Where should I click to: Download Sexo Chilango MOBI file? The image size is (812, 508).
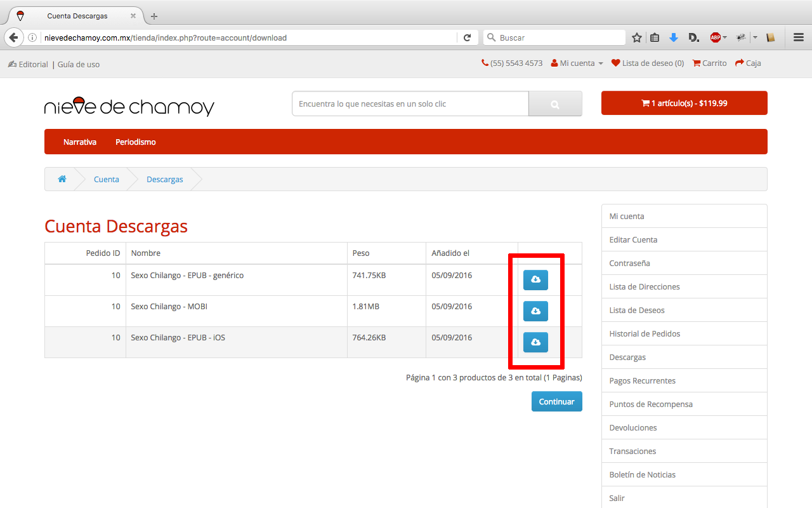[x=535, y=311]
